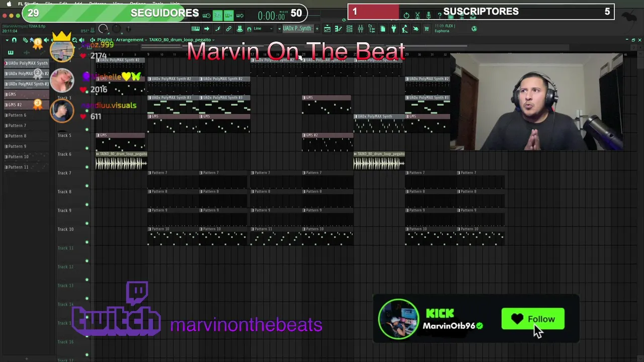This screenshot has width=644, height=362.
Task: Click the playlist magnet snap icon
Action: (x=14, y=40)
